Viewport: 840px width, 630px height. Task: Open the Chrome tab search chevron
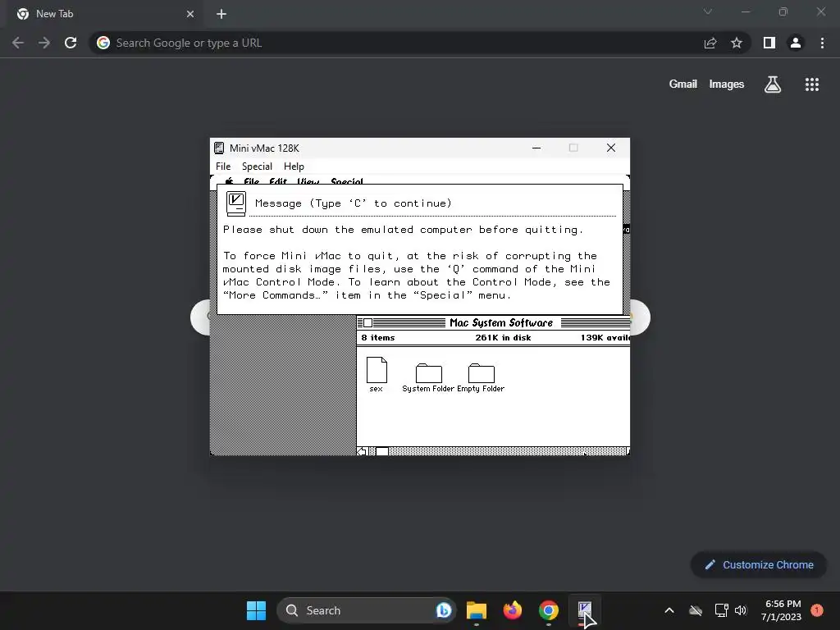pyautogui.click(x=708, y=11)
